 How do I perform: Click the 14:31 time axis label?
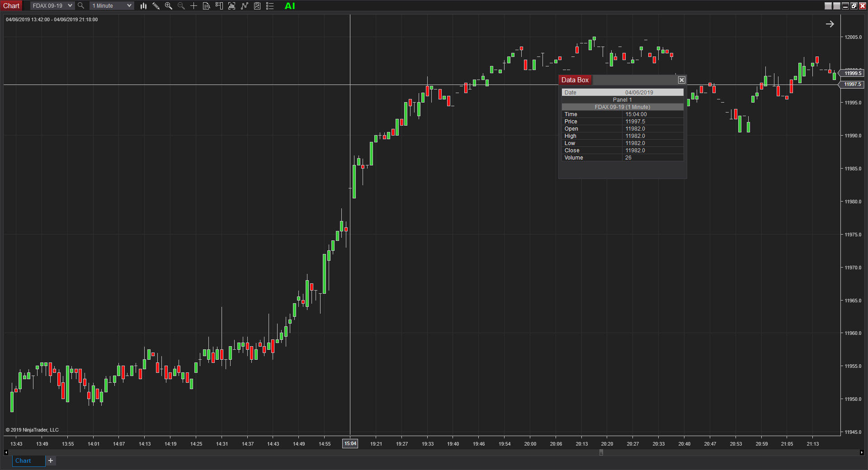(x=222, y=444)
